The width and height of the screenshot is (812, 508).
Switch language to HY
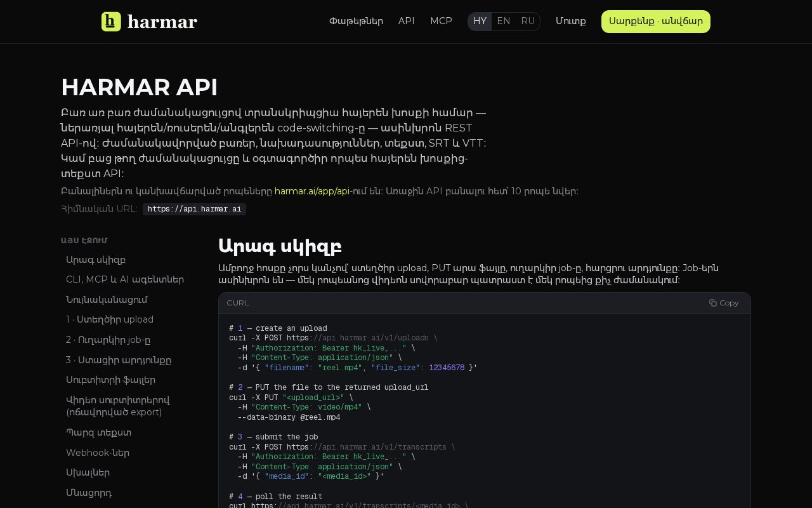click(480, 21)
